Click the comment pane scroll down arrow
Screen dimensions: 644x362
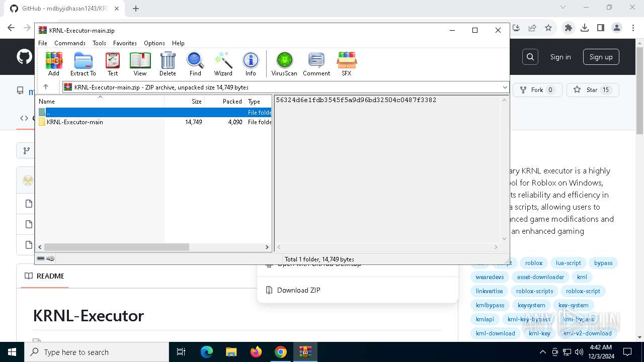(504, 239)
